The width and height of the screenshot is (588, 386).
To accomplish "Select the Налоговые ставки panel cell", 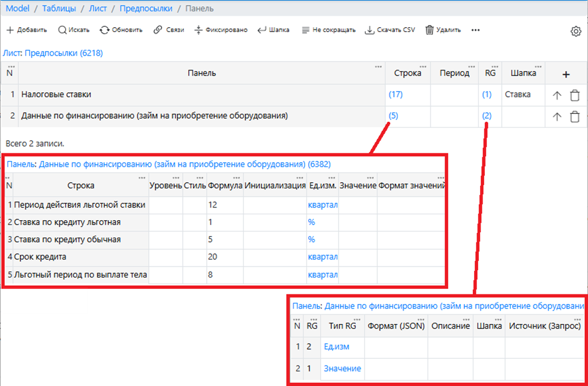I will click(56, 95).
